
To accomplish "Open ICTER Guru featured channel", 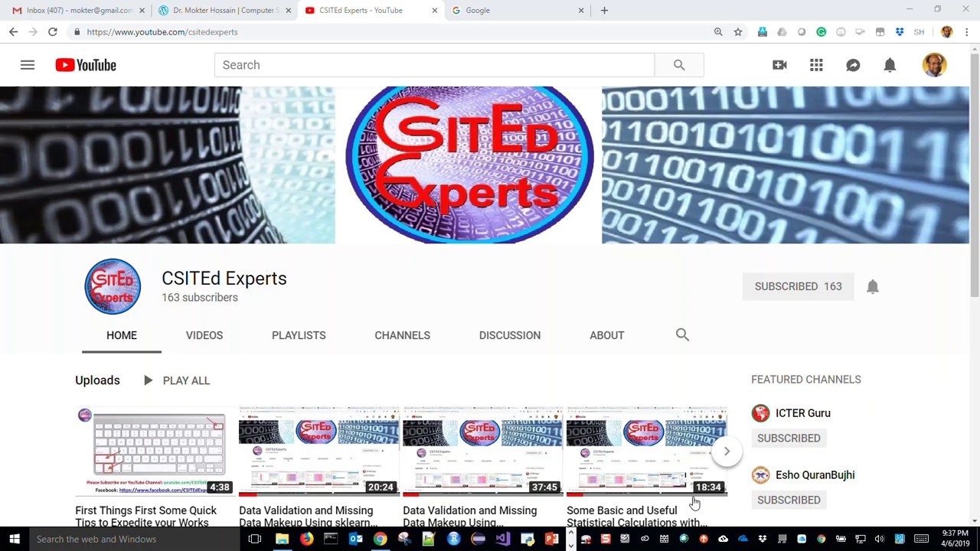I will (x=802, y=413).
